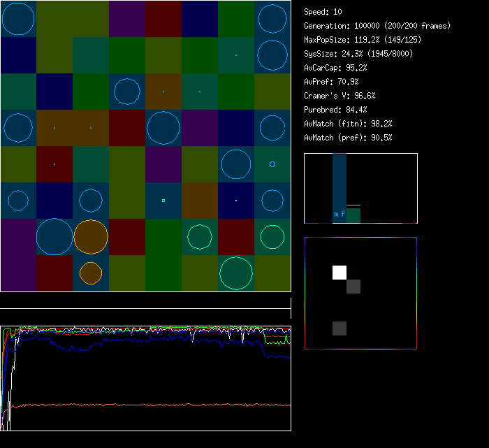Image resolution: width=489 pixels, height=448 pixels.
Task: Click the smaller orange circle on the blue cell
Action: pyautogui.click(x=91, y=273)
